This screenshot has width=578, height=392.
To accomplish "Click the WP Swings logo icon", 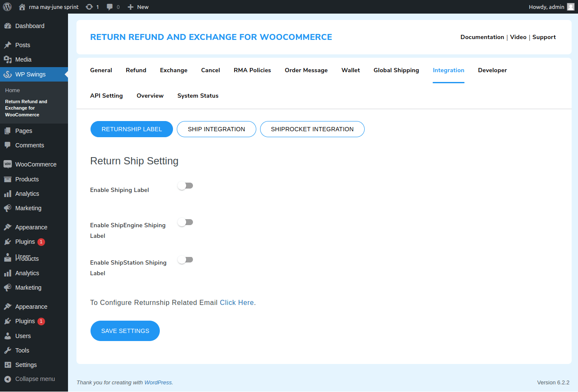I will coord(8,74).
